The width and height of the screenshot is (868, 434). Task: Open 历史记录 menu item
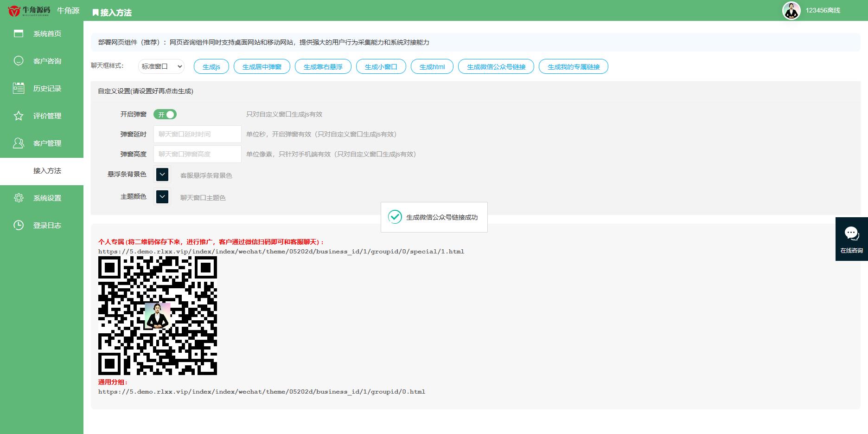pos(42,88)
